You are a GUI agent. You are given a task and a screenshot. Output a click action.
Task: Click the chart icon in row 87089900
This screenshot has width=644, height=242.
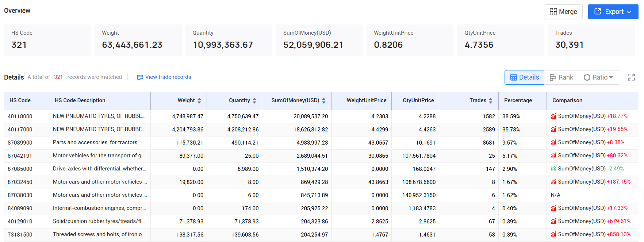coord(554,142)
